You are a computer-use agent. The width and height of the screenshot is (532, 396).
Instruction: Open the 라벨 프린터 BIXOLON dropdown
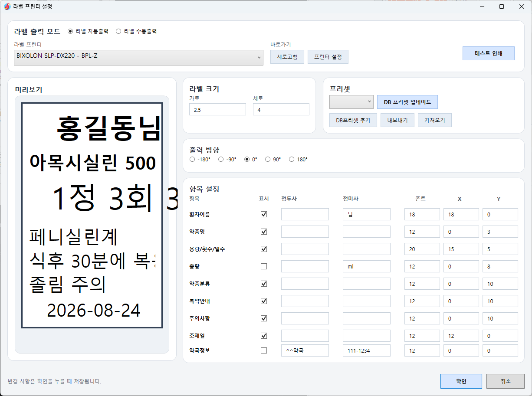click(x=138, y=57)
